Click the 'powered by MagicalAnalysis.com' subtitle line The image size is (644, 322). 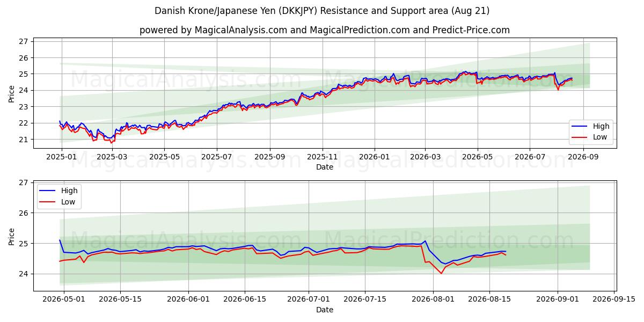pos(325,30)
